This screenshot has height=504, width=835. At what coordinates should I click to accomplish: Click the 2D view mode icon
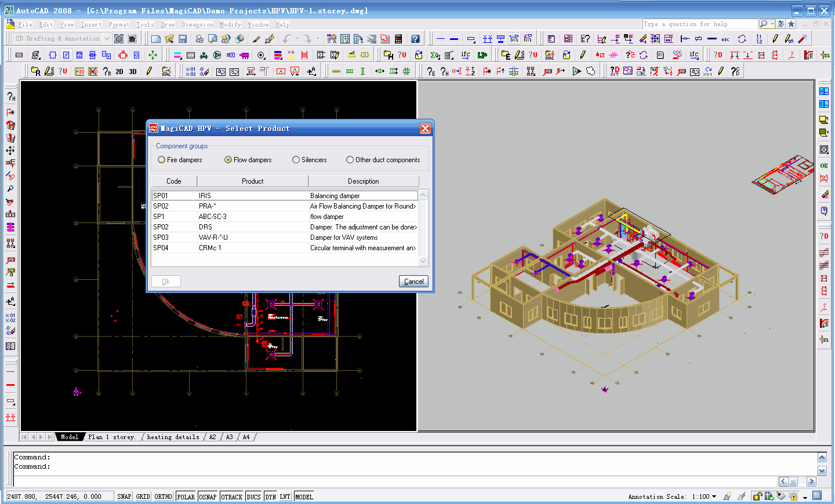(x=119, y=71)
